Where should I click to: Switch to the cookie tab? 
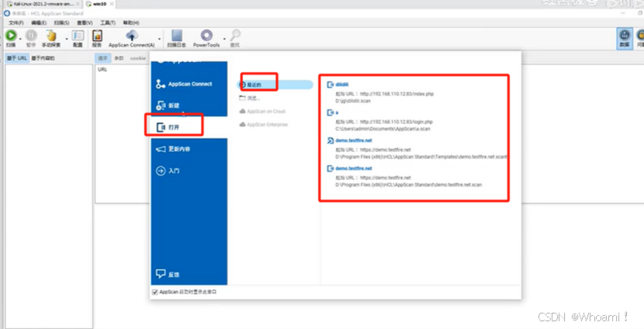(138, 58)
